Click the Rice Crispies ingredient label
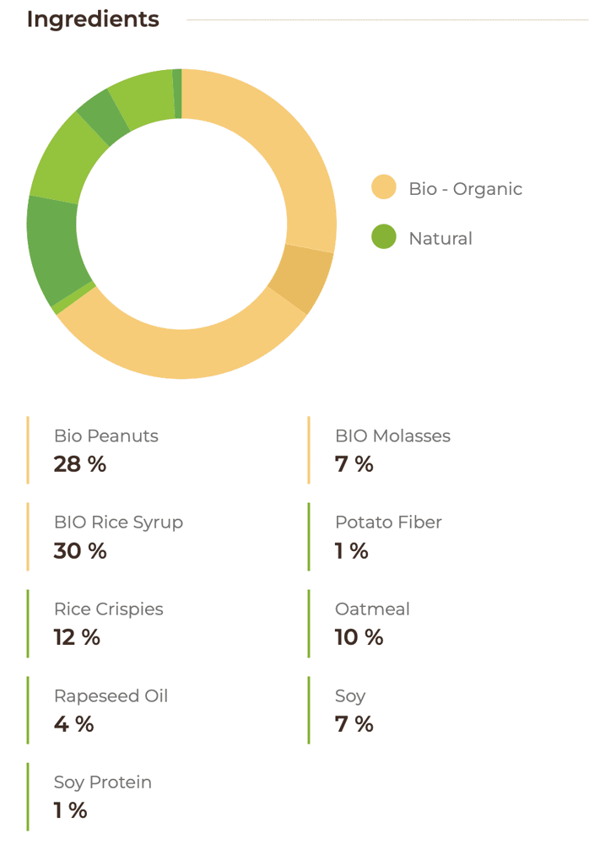This screenshot has width=616, height=844. point(109,609)
